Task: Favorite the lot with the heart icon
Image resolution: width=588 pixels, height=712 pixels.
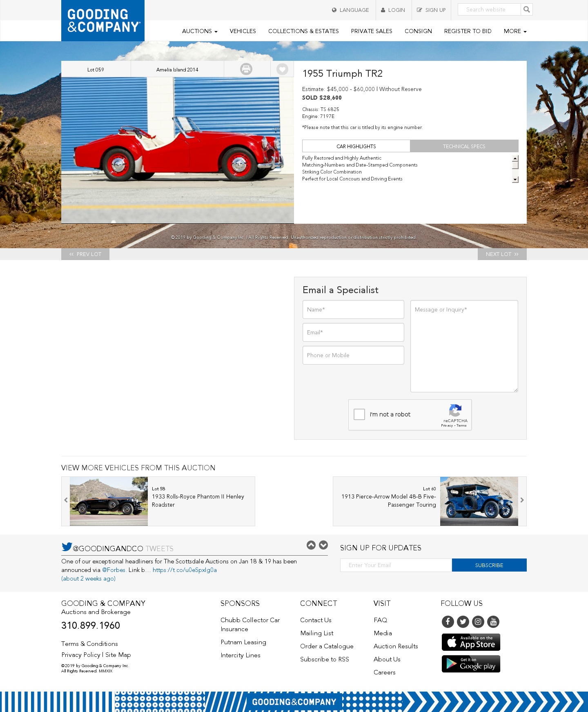Action: [x=282, y=69]
